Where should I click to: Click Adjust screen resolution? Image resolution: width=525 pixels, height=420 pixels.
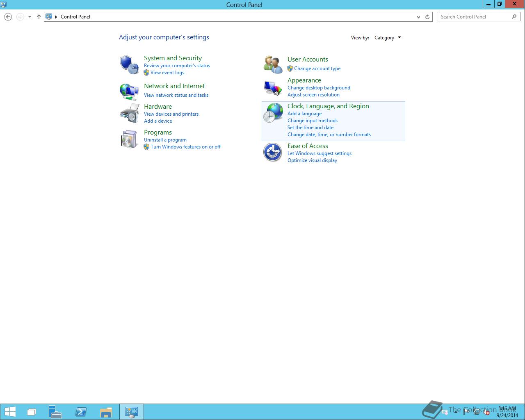pyautogui.click(x=313, y=95)
